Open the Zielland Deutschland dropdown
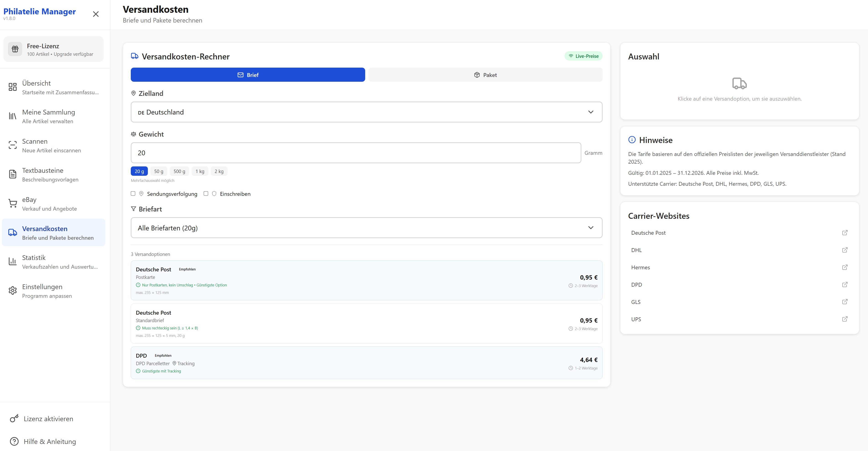Viewport: 868px width, 451px height. click(x=366, y=112)
